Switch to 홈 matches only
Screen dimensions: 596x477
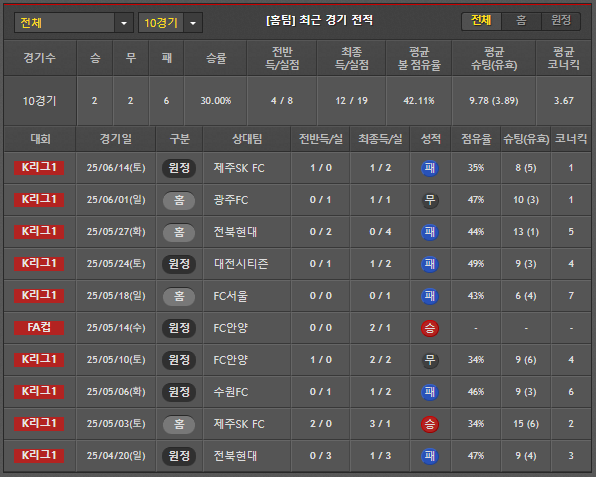[x=521, y=20]
